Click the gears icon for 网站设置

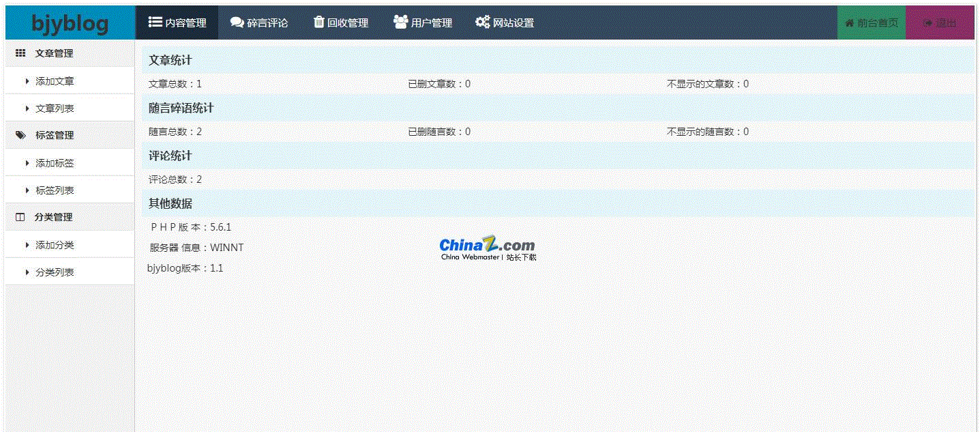482,22
